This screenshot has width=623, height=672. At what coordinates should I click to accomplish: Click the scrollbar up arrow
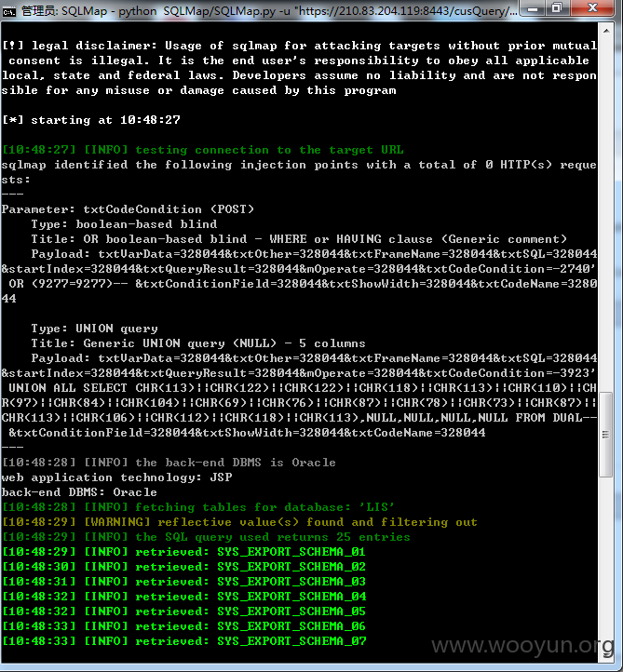[606, 31]
